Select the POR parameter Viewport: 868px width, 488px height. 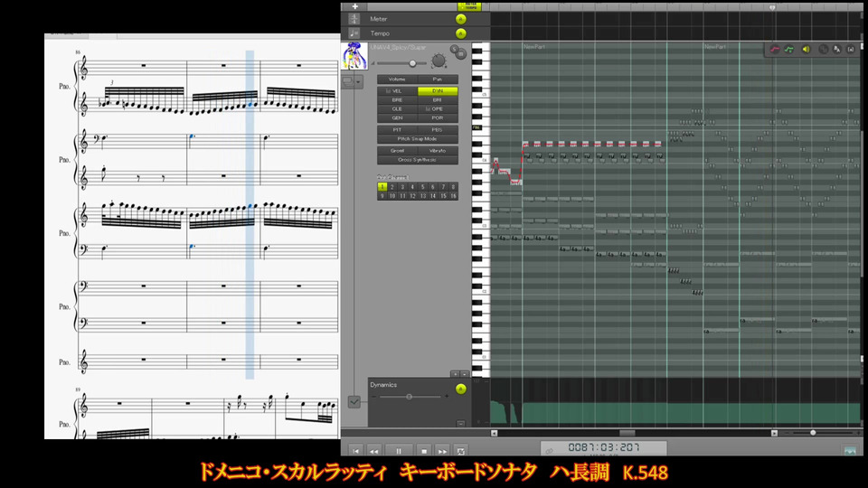pos(438,117)
